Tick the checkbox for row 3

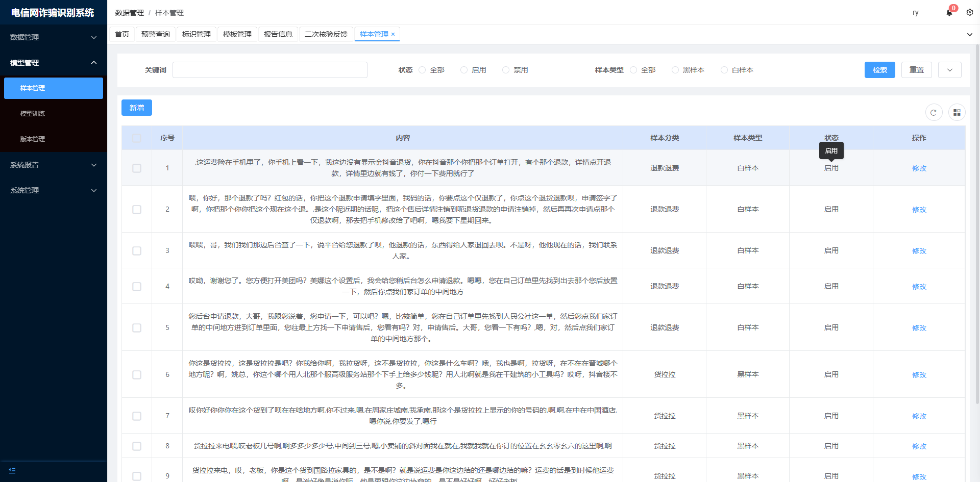[137, 251]
